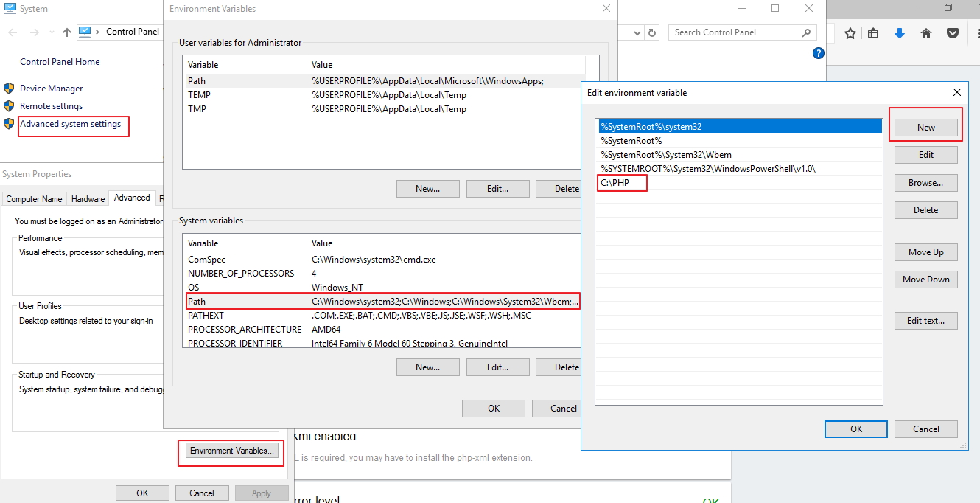Open the Remote settings link
Screen dimensions: 980x503
pos(52,106)
